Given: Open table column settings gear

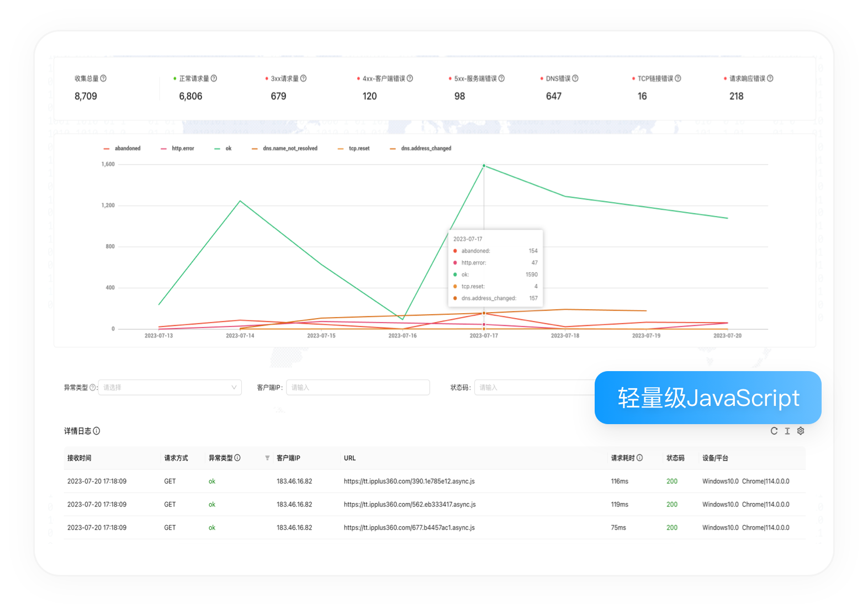Looking at the screenshot, I should [x=801, y=431].
